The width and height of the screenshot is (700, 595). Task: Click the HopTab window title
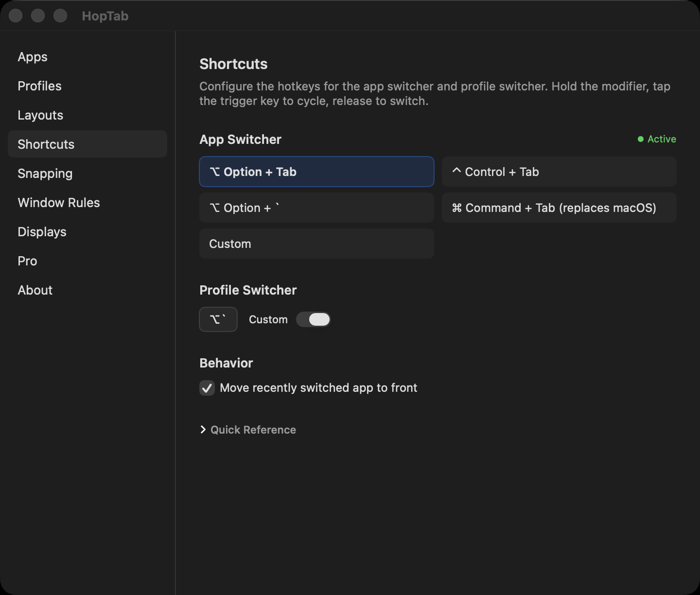click(105, 16)
